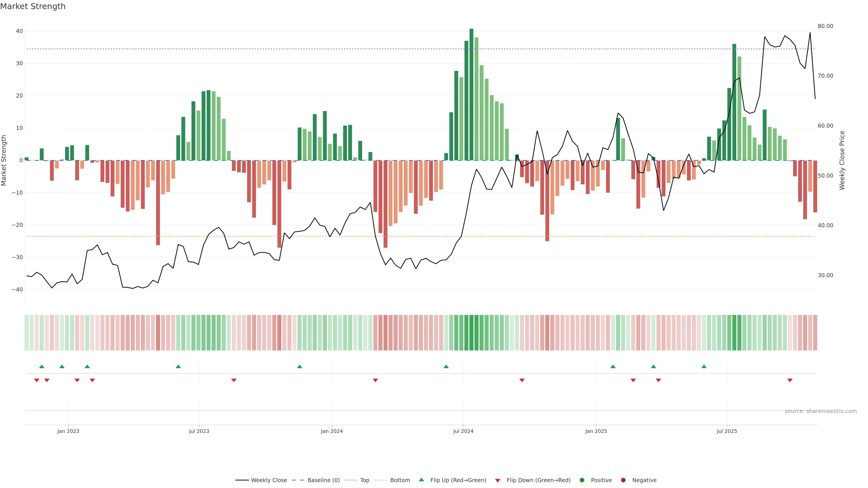The height and width of the screenshot is (488, 868).
Task: Click flip-down marker after Jan 2024
Action: (375, 380)
